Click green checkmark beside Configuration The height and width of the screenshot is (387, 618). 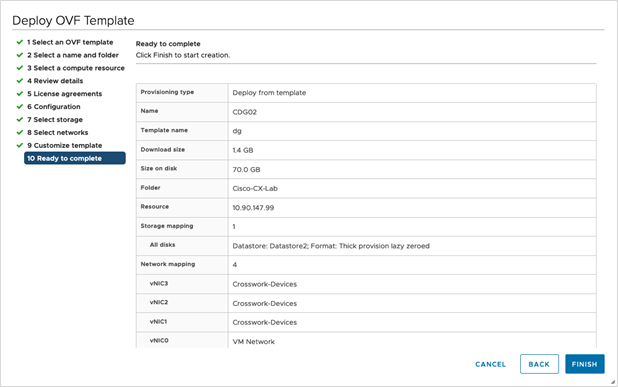[x=20, y=106]
